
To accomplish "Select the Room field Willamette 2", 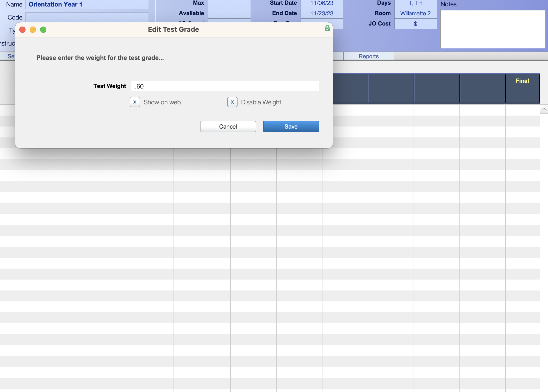I will (x=416, y=14).
